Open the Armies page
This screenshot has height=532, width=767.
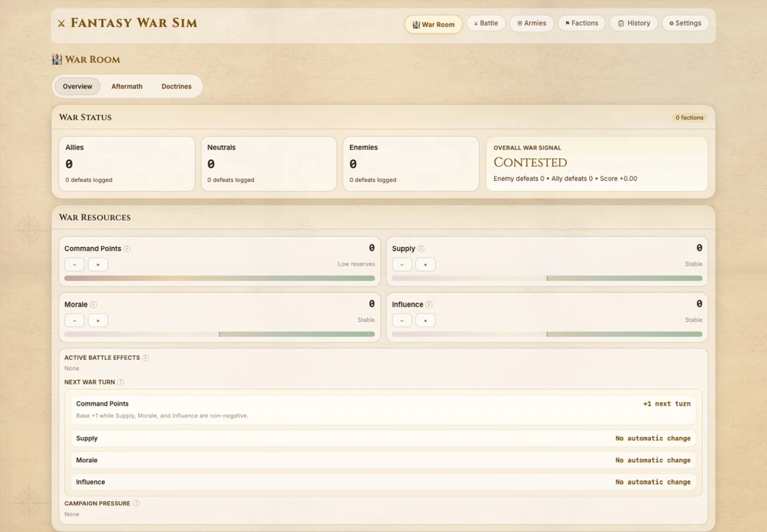pyautogui.click(x=532, y=23)
